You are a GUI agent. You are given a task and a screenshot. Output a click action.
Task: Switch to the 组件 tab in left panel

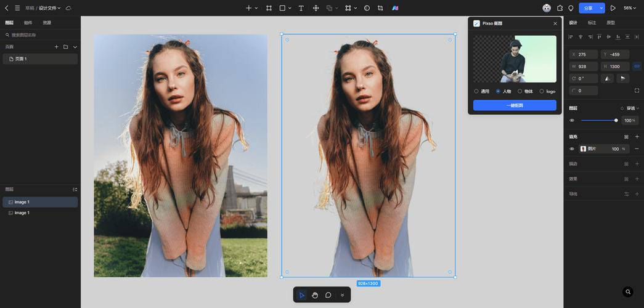coord(28,23)
